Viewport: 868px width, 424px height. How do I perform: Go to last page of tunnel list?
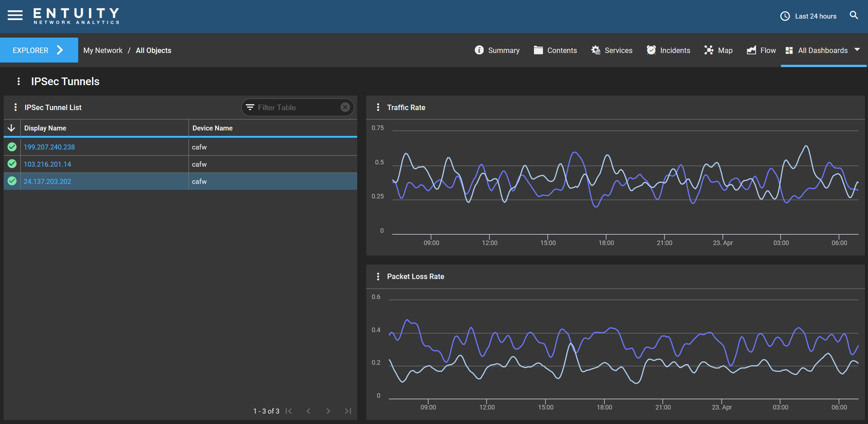pyautogui.click(x=348, y=411)
